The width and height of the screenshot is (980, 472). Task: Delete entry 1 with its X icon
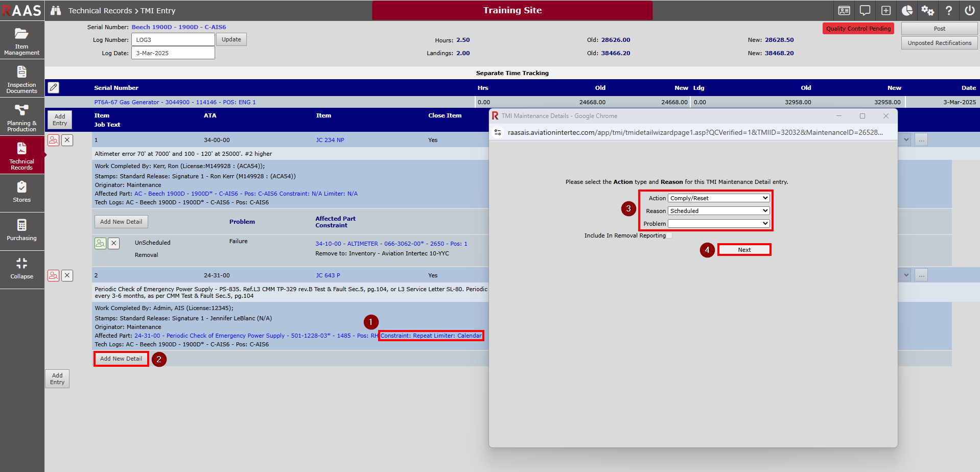coord(67,140)
